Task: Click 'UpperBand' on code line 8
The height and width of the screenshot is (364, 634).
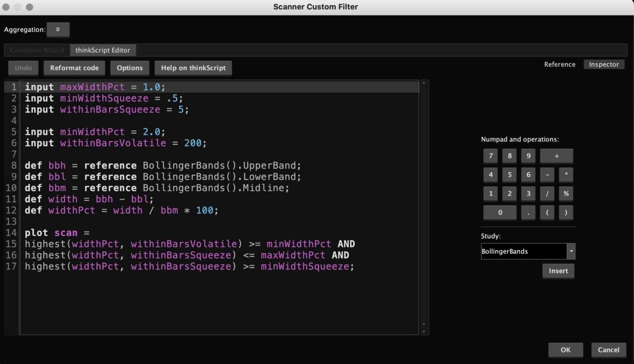Action: [x=269, y=166]
